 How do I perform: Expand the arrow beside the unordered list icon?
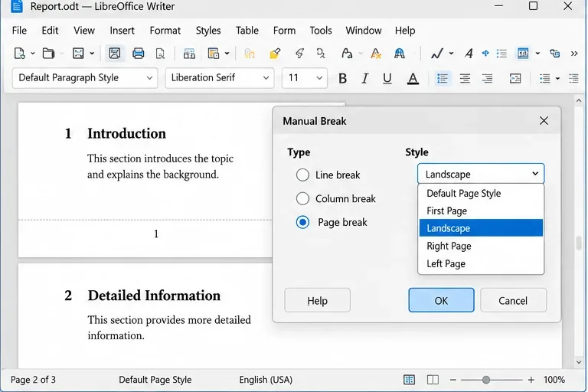pyautogui.click(x=557, y=78)
